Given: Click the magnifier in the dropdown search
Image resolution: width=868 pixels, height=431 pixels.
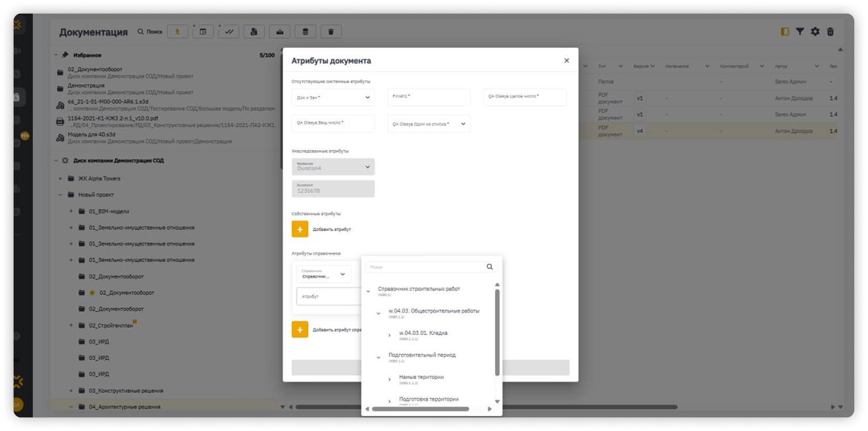Looking at the screenshot, I should [490, 267].
